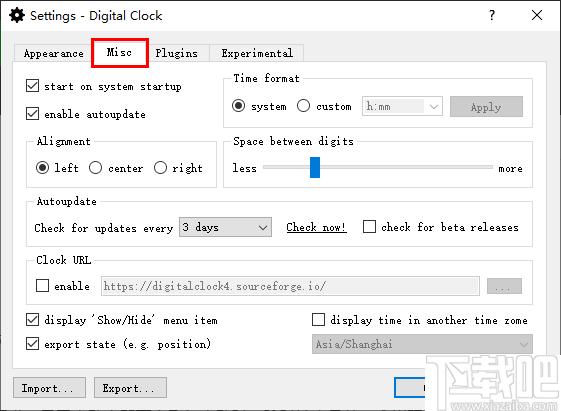Click the question mark help button
561x411 pixels.
click(492, 15)
